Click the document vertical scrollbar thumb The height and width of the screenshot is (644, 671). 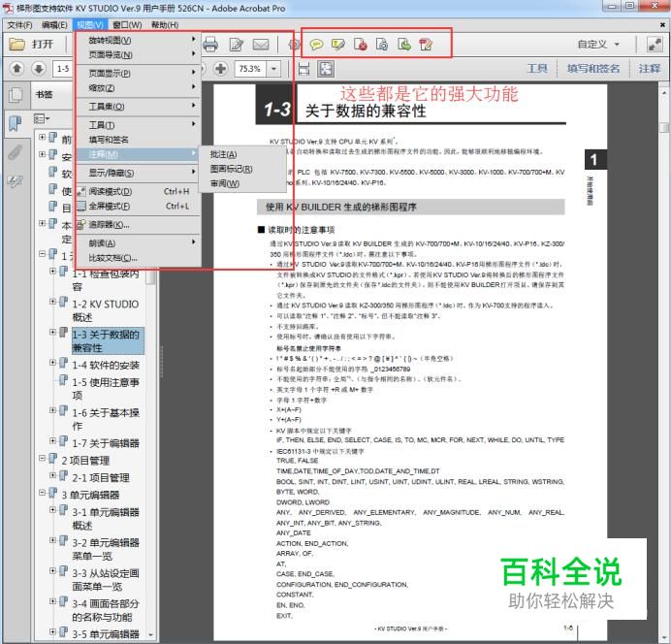pos(663,127)
